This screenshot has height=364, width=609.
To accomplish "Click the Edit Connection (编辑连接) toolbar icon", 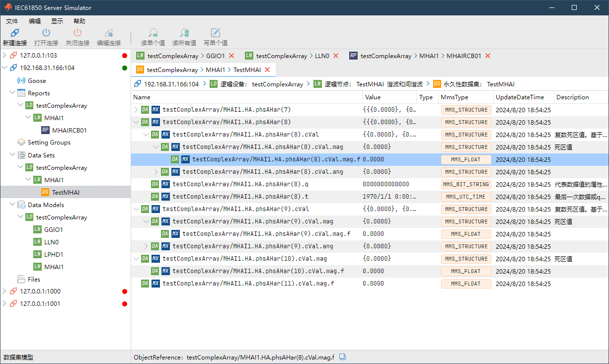I will point(108,33).
